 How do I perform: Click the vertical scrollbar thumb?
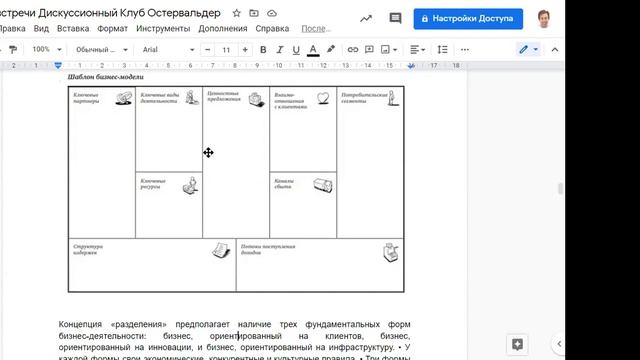click(560, 189)
